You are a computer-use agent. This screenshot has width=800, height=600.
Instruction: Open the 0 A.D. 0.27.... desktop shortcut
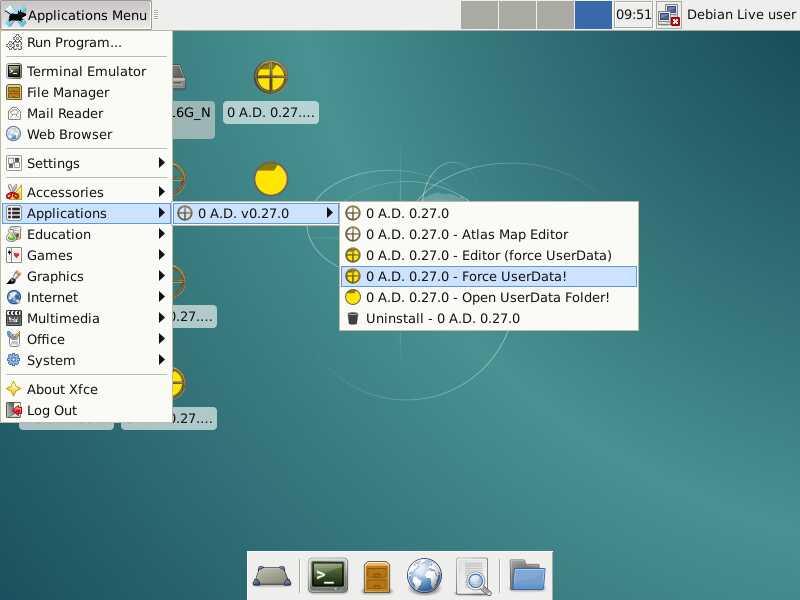pos(271,92)
